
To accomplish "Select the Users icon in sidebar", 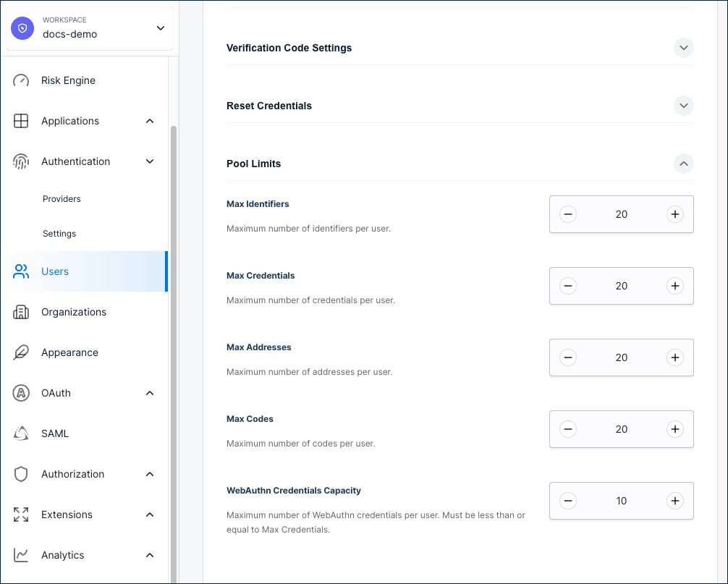I will 20,271.
